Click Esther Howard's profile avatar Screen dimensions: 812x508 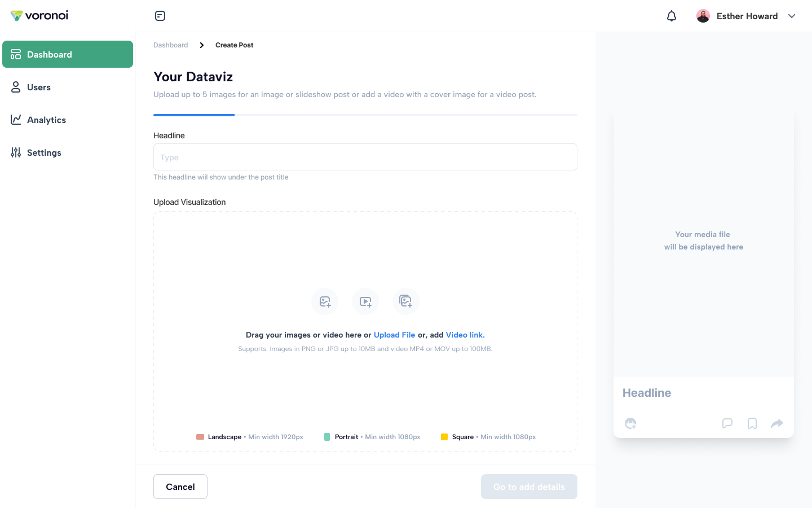click(703, 16)
